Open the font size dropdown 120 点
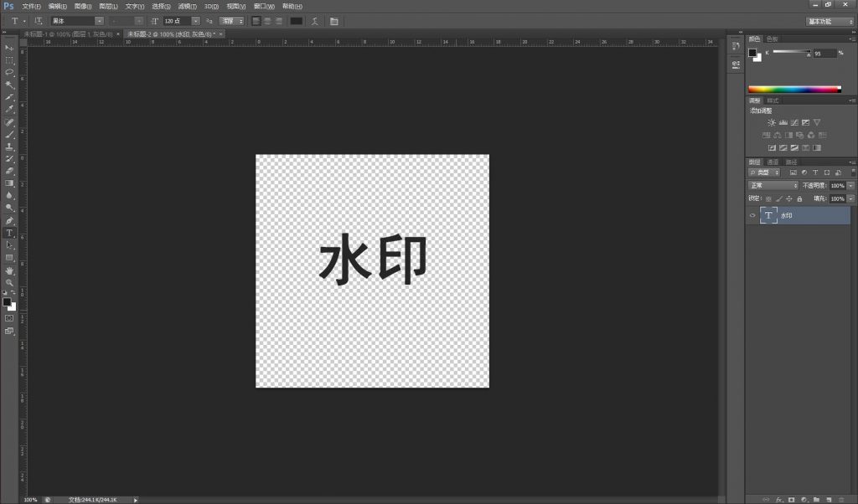Image resolution: width=858 pixels, height=504 pixels. pyautogui.click(x=182, y=21)
